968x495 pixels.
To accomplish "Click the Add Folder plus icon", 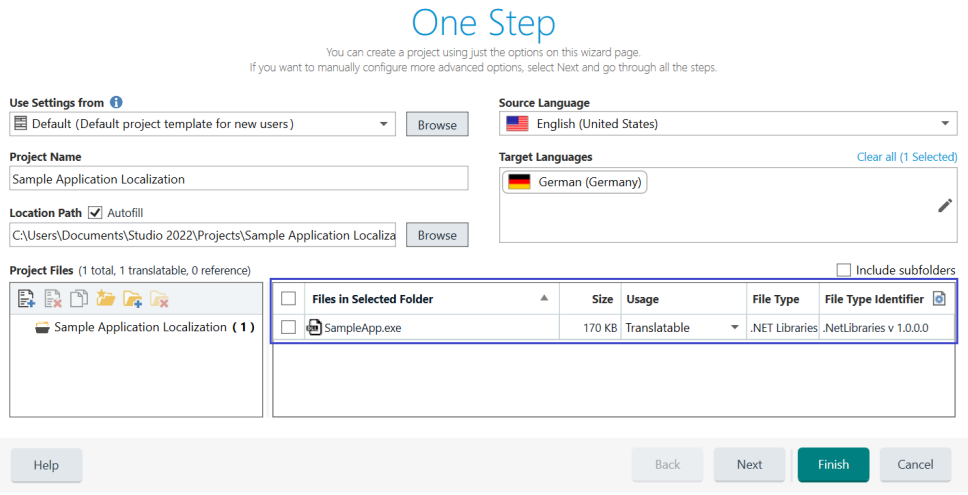I will coord(132,299).
